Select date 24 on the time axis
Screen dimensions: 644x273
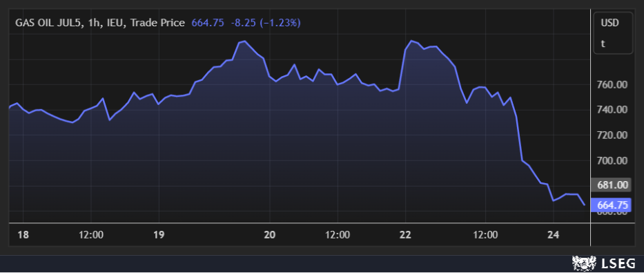click(x=553, y=235)
